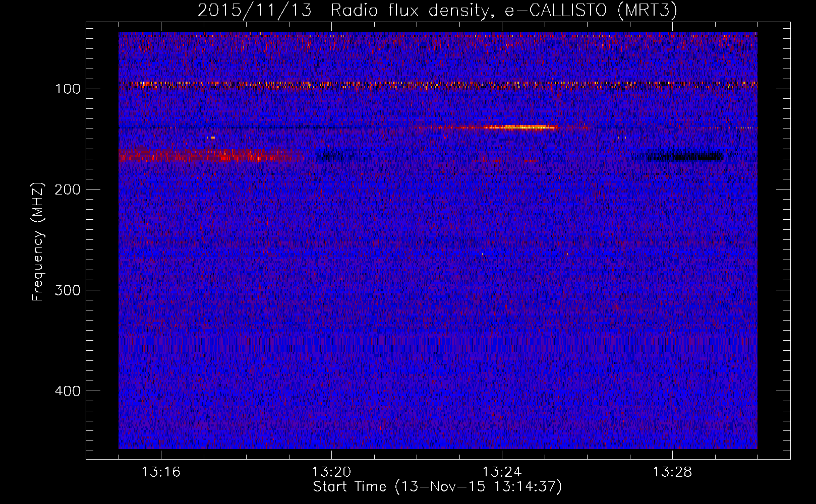Click the bright yellow burst near 13:24
This screenshot has height=504, width=816.
coord(519,127)
